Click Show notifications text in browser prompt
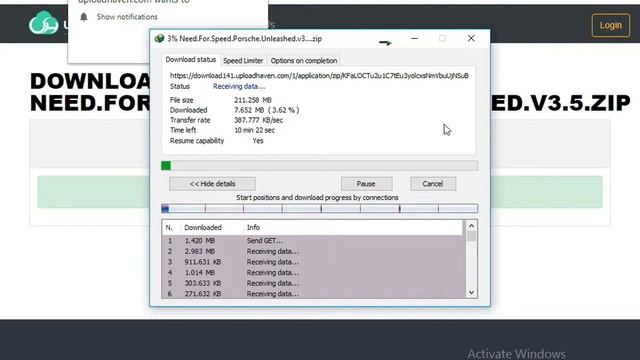 [x=127, y=17]
